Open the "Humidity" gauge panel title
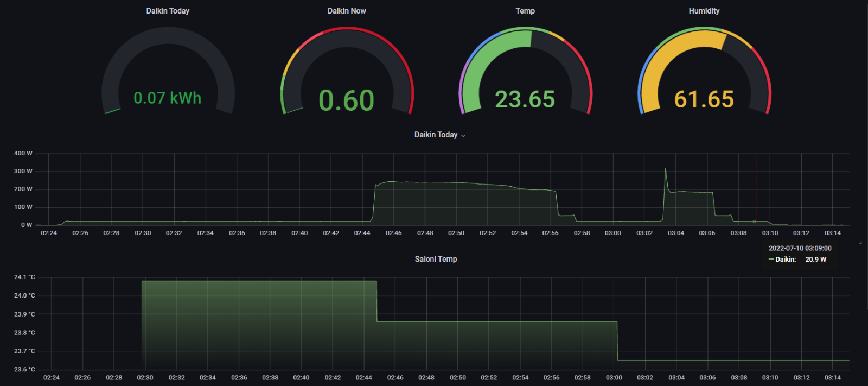 pyautogui.click(x=704, y=11)
